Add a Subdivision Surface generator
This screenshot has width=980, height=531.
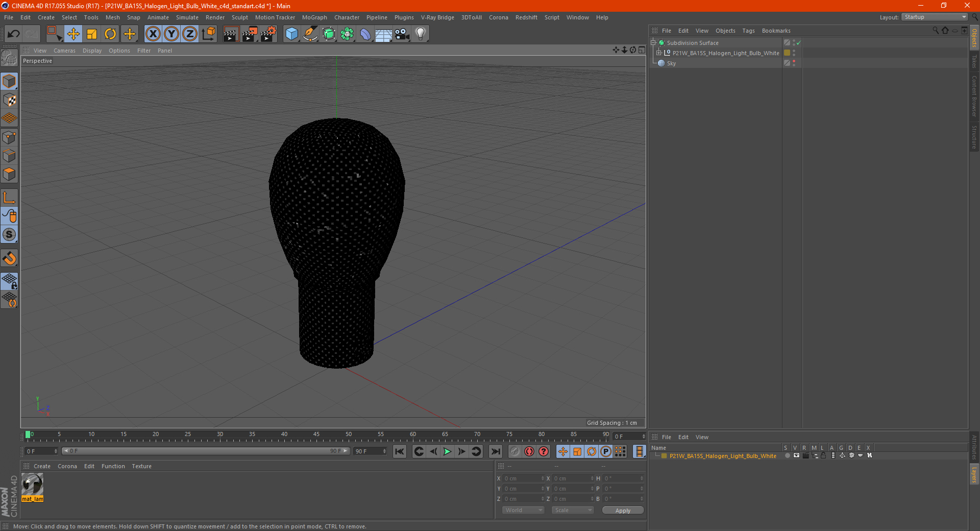[x=329, y=34]
